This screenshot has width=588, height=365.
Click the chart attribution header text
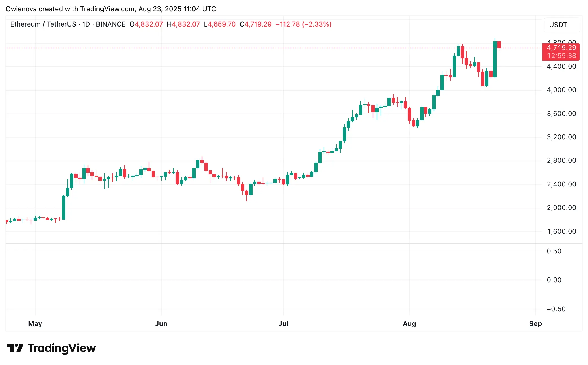[x=111, y=9]
